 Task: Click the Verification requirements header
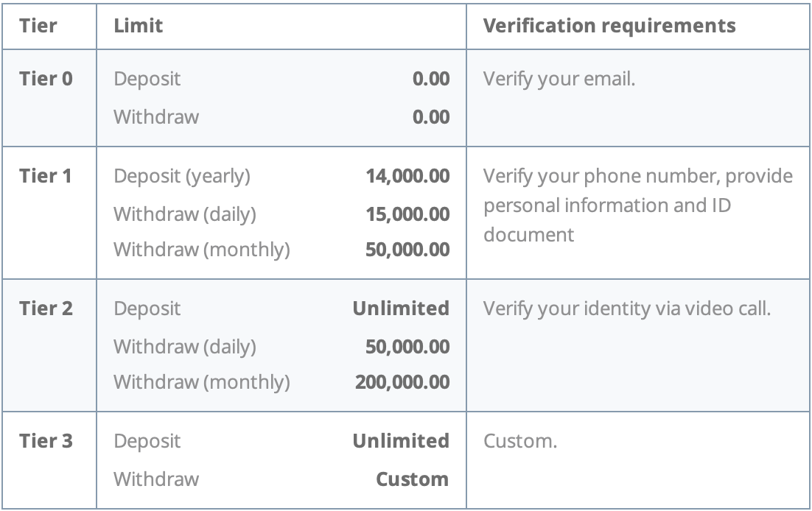(609, 25)
